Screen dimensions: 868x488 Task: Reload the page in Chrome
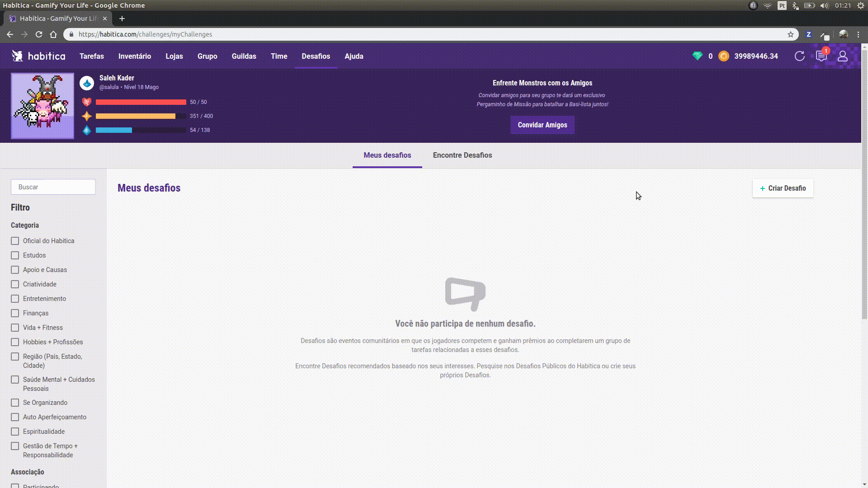pyautogui.click(x=39, y=34)
